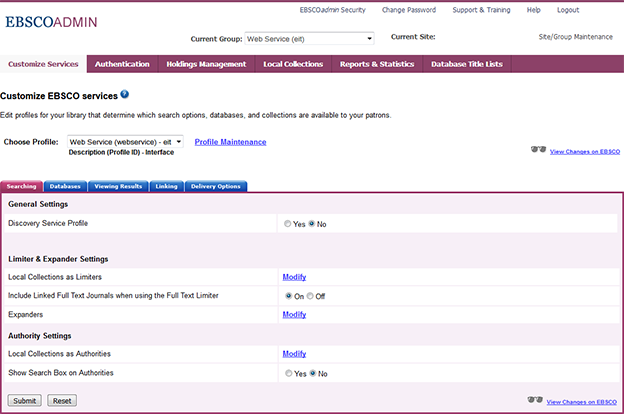Click the Authority Settings heading

(40, 336)
